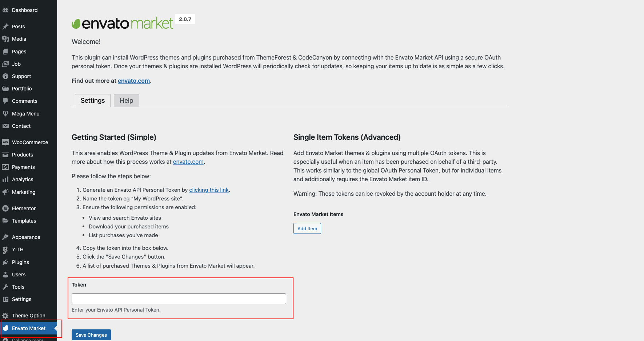Switch to the Help tab
The height and width of the screenshot is (341, 644).
126,101
